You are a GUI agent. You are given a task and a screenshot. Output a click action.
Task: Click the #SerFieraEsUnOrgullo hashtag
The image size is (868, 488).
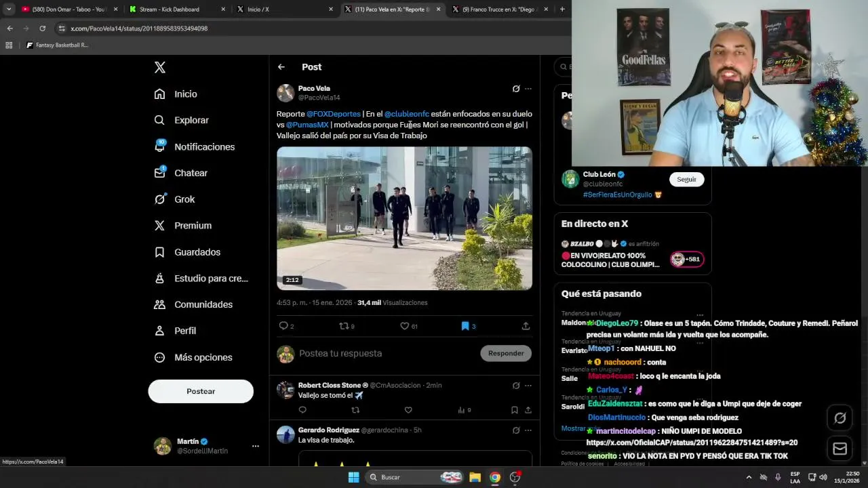[618, 195]
